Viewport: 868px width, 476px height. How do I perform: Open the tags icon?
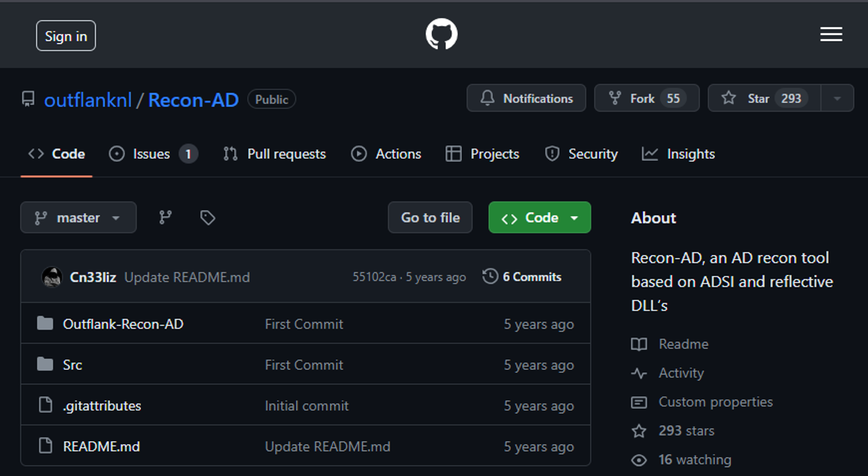[208, 217]
